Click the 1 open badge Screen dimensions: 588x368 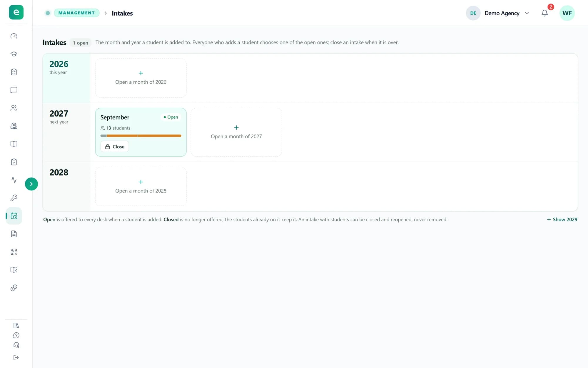[81, 43]
